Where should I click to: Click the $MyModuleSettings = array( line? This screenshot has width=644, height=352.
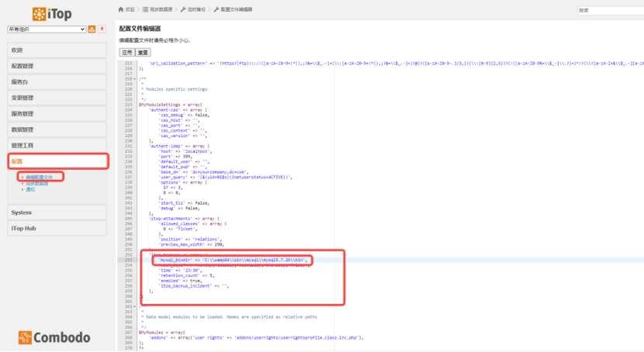(171, 105)
